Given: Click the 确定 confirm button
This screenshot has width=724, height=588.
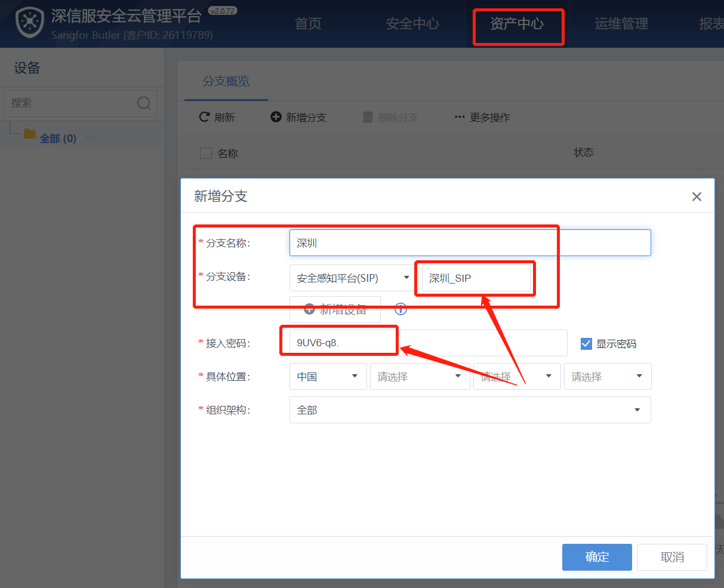Looking at the screenshot, I should (596, 557).
